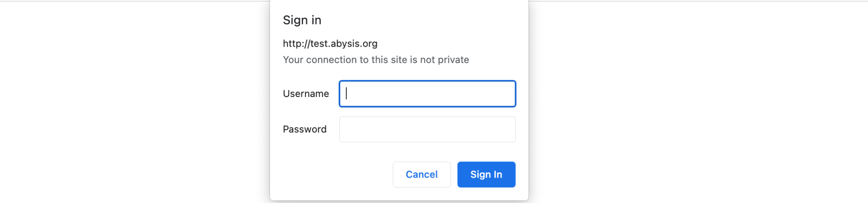
Task: Activate the empty Password box
Action: pyautogui.click(x=427, y=129)
